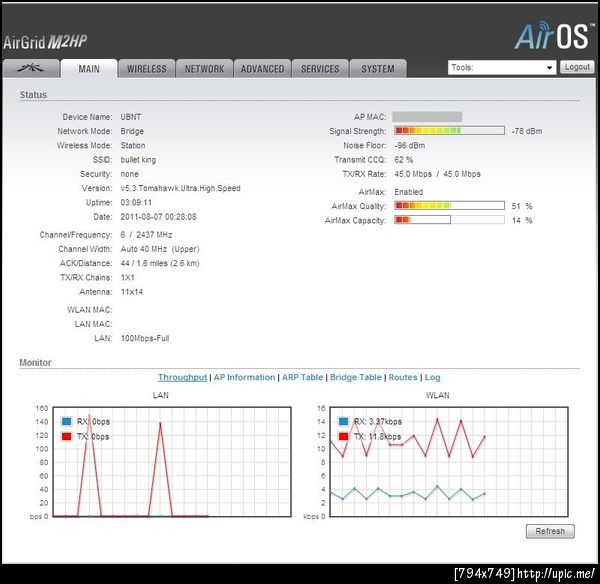This screenshot has width=600, height=584.
Task: Go to the ADVANCED tab
Action: [x=262, y=69]
